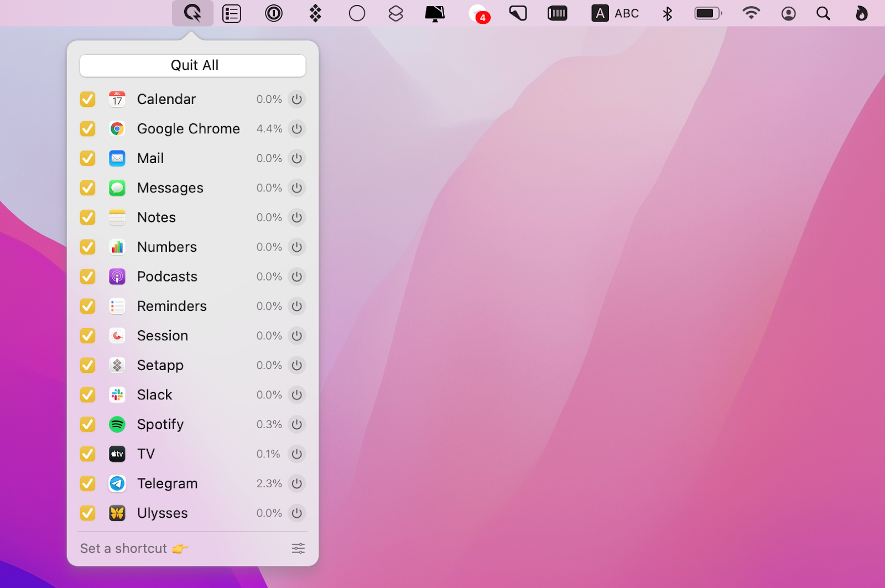
Task: Quit Mail using its power icon
Action: 297,158
